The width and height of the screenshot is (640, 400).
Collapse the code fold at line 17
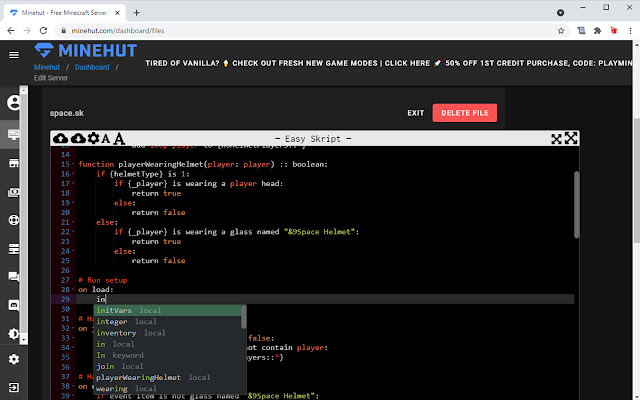tap(73, 183)
